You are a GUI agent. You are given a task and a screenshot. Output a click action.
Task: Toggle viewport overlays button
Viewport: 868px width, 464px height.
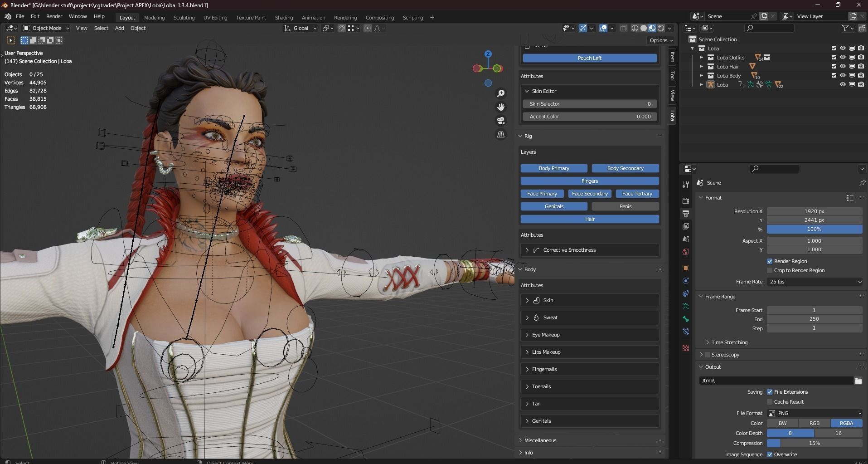coord(603,28)
